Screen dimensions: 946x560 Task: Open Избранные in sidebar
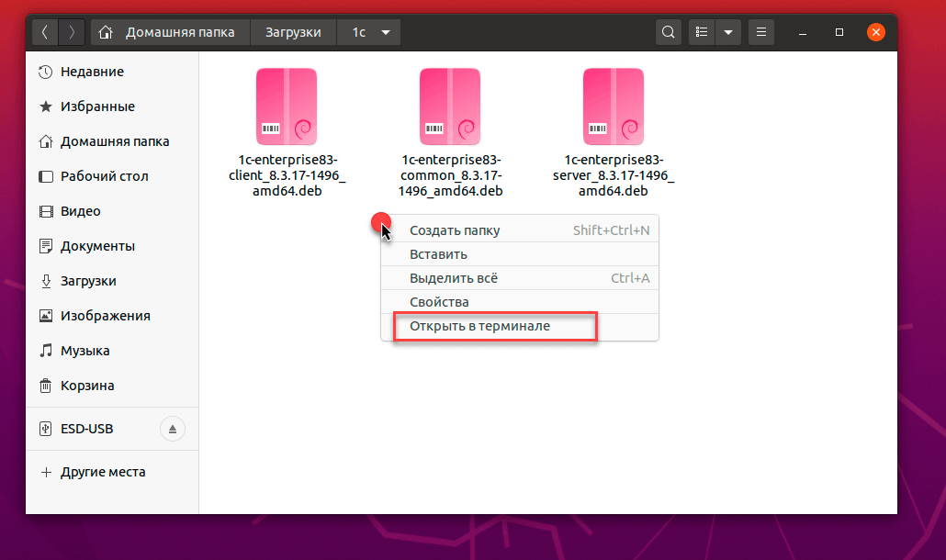tap(97, 106)
